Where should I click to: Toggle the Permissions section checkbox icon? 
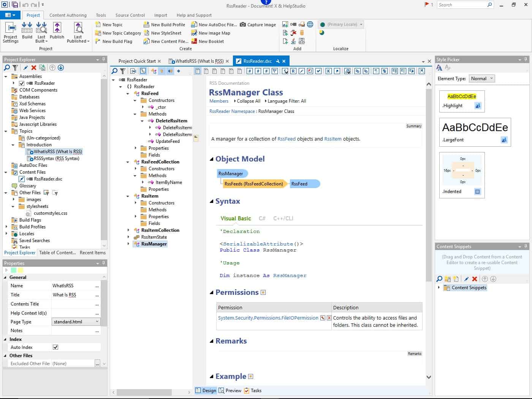click(x=263, y=293)
